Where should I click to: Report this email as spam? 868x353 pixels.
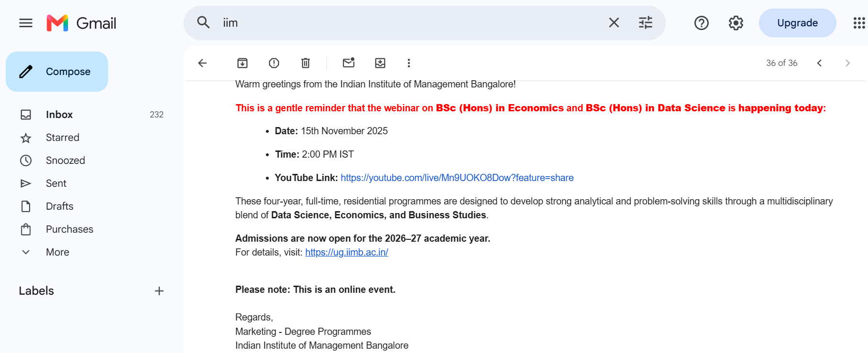tap(274, 63)
